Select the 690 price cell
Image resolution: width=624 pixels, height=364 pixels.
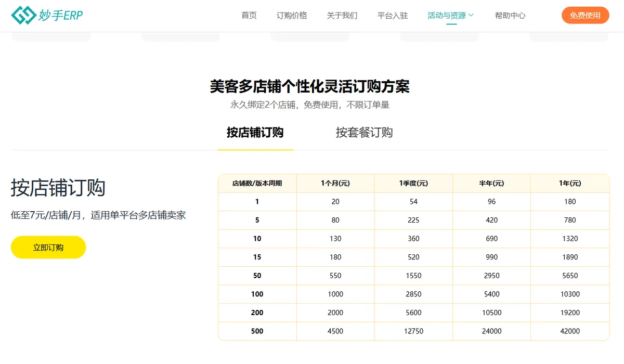tap(491, 239)
